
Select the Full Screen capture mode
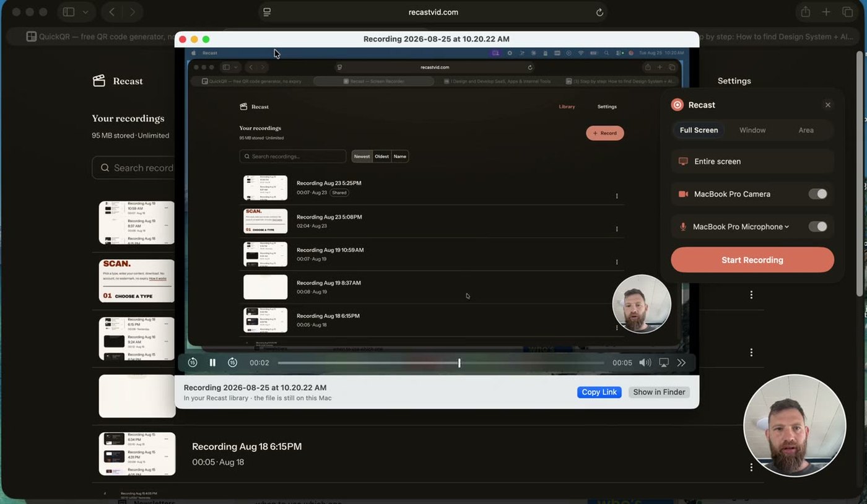click(x=699, y=130)
